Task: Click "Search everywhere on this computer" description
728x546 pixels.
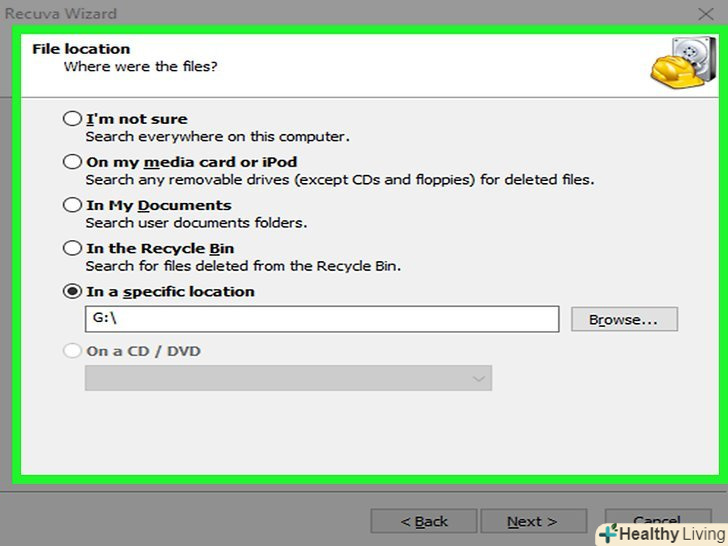Action: (217, 137)
